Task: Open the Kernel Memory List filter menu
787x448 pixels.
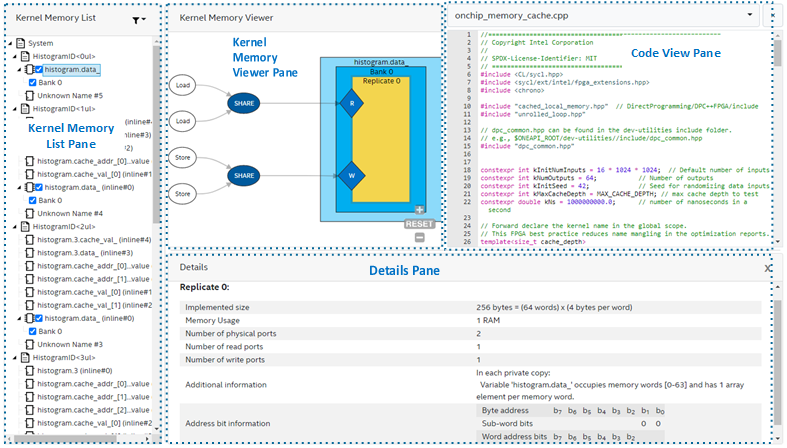Action: 139,19
